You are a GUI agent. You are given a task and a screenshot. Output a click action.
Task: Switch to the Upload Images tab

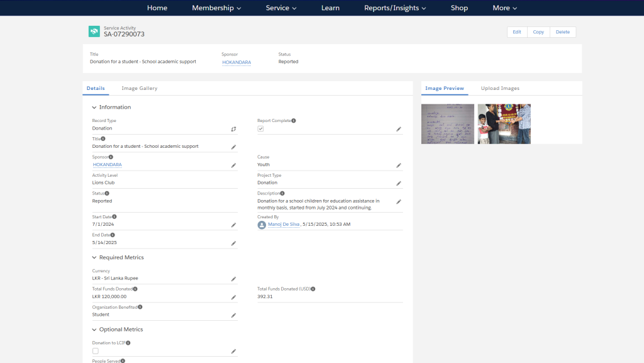[500, 88]
